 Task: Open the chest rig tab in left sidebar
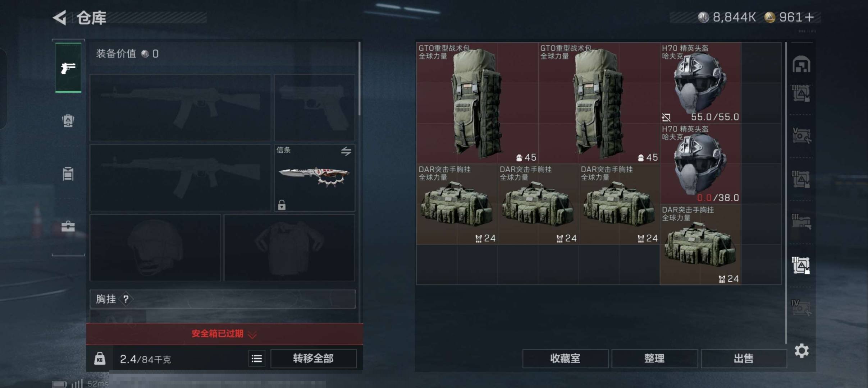tap(68, 174)
